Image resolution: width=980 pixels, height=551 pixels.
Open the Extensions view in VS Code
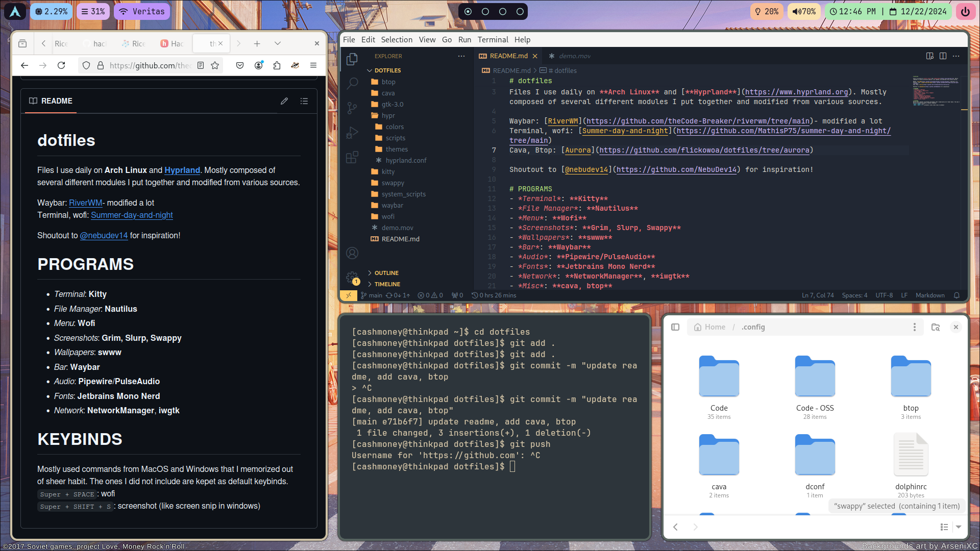coord(352,157)
